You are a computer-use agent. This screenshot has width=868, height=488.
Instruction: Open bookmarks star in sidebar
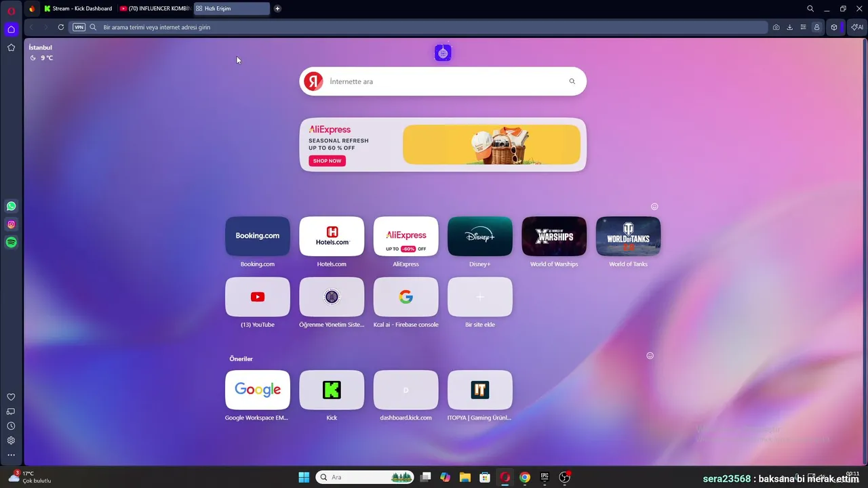pos(11,47)
